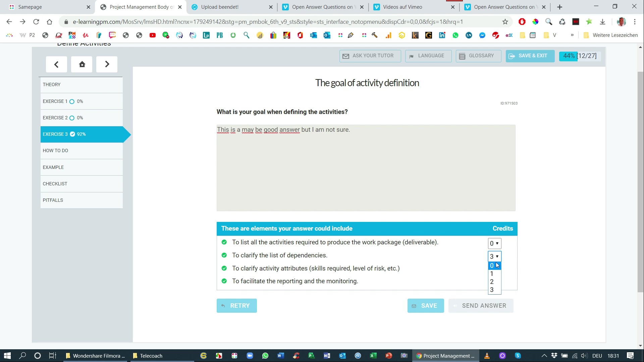644x362 pixels.
Task: Click the home icon button
Action: pos(82,64)
